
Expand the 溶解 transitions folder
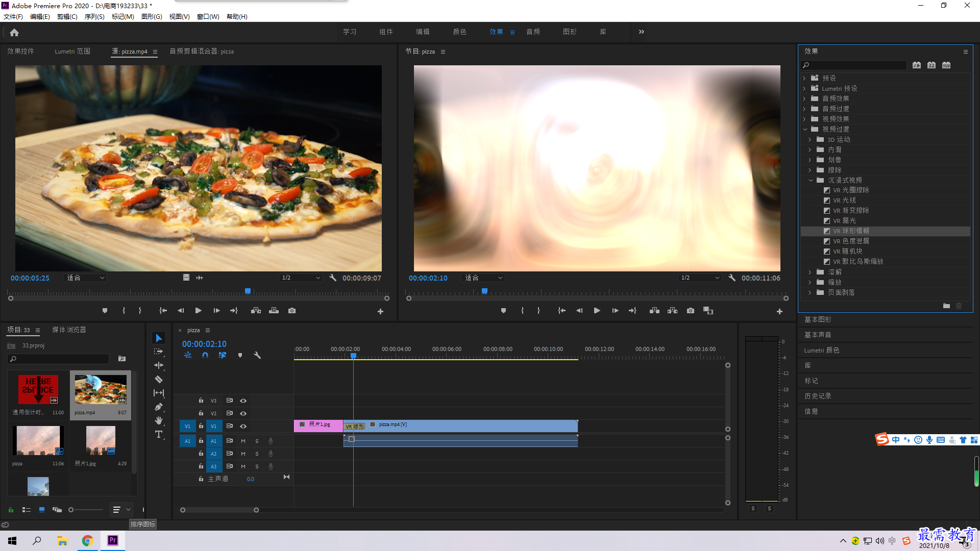click(810, 272)
